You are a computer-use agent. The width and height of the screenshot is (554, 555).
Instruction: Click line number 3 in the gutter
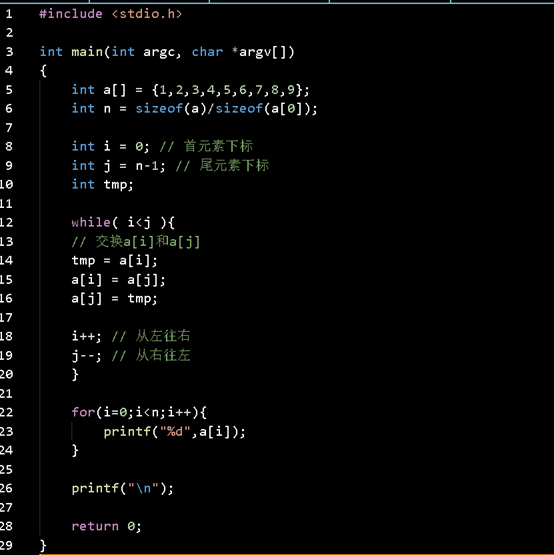[9, 52]
